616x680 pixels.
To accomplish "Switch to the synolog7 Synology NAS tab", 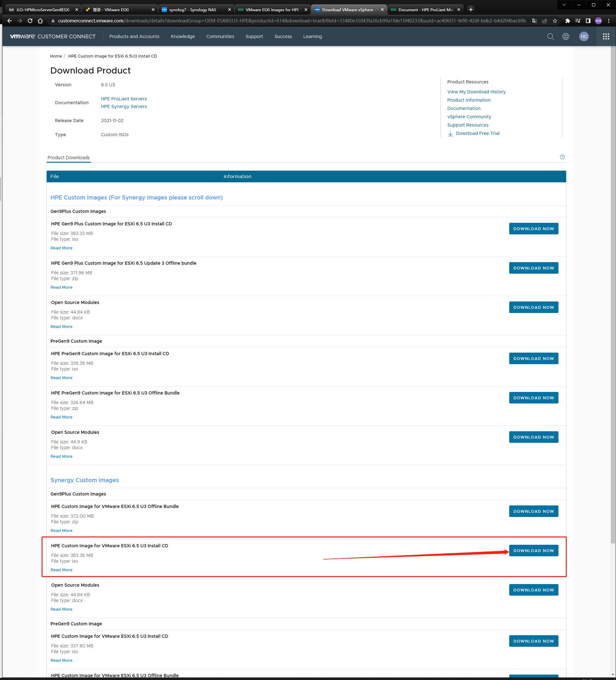I will (193, 10).
